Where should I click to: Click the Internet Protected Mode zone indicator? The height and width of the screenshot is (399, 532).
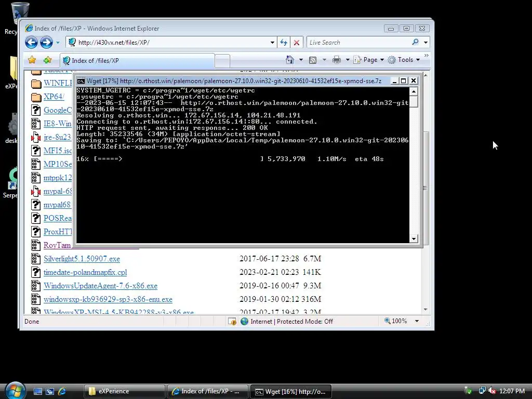point(287,321)
